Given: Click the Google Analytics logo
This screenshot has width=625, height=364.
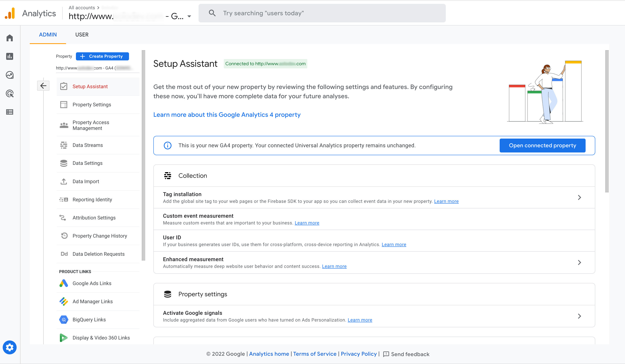Looking at the screenshot, I should point(10,13).
